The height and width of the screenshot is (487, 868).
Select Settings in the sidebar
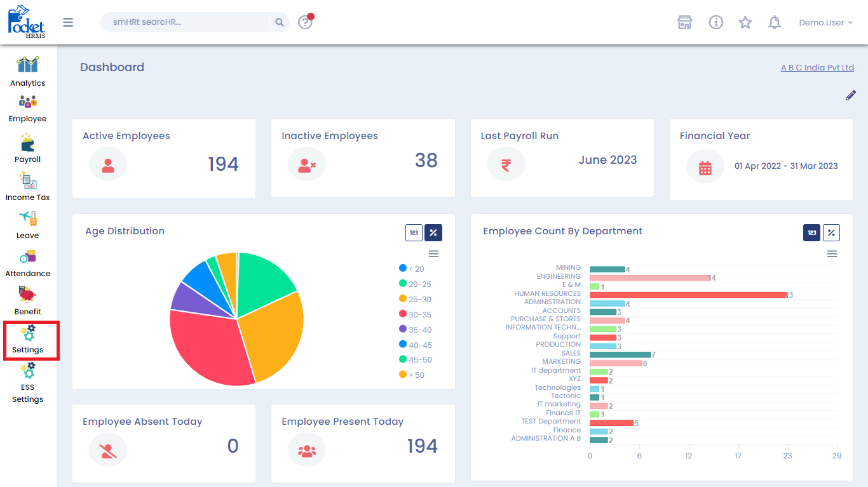click(27, 340)
